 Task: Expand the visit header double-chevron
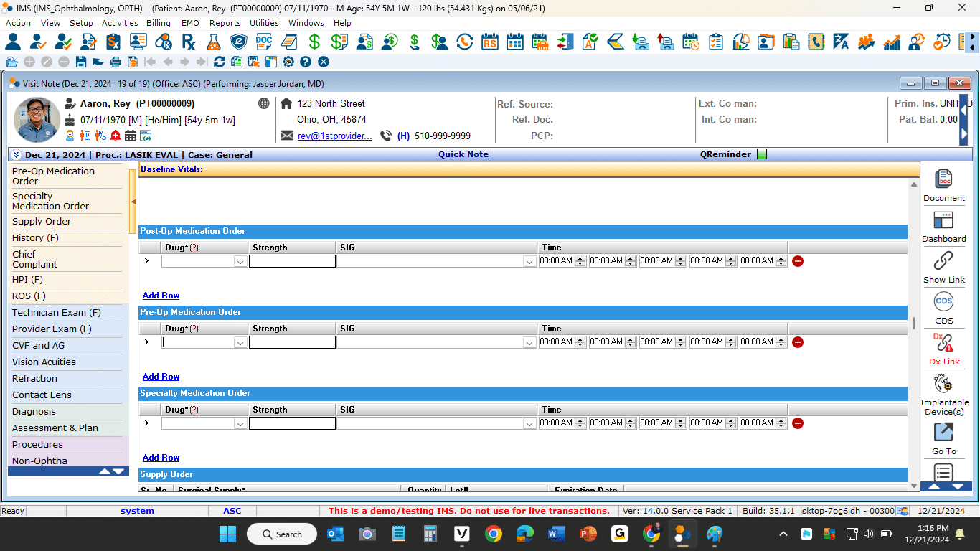tap(17, 155)
